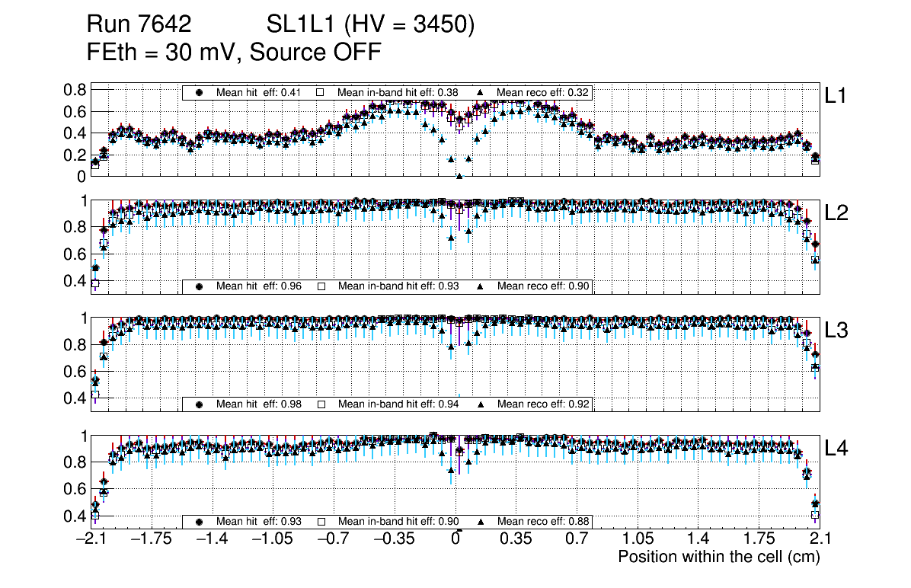Click the filled circle marker in L4 legend
Image resolution: width=911 pixels, height=588 pixels.
coord(200,522)
